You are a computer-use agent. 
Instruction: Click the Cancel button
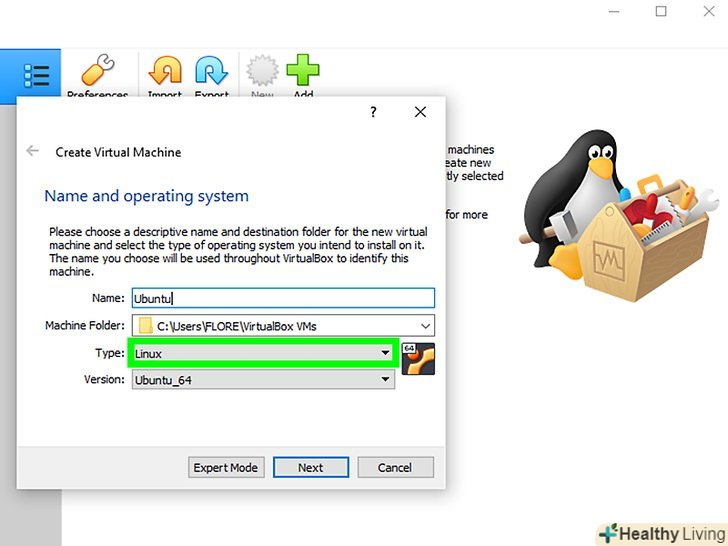coord(396,467)
